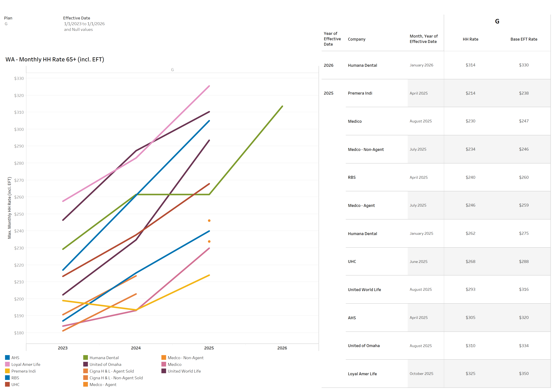Click the United World Life $293 HH Rate cell
The image size is (555, 392).
(x=470, y=289)
